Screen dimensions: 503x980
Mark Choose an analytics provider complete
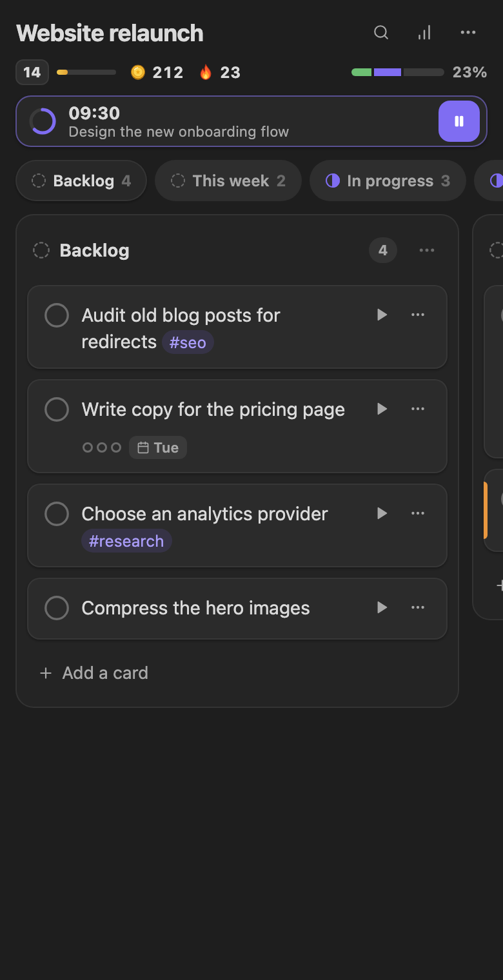click(57, 514)
